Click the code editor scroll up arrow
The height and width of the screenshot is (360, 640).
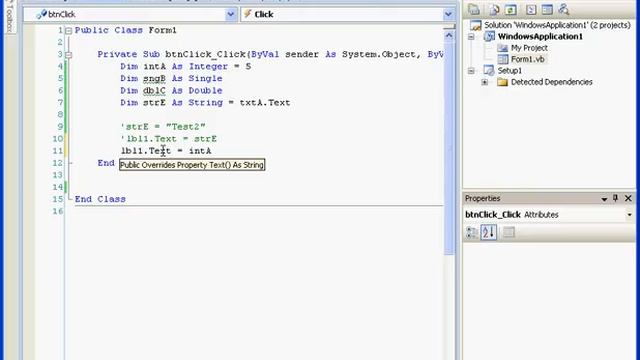(x=449, y=36)
